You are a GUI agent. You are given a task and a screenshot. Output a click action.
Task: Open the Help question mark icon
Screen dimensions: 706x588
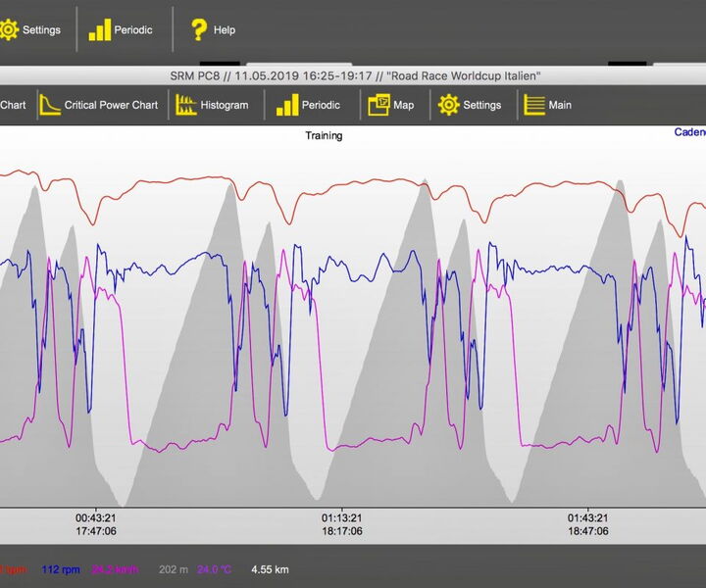(x=213, y=29)
